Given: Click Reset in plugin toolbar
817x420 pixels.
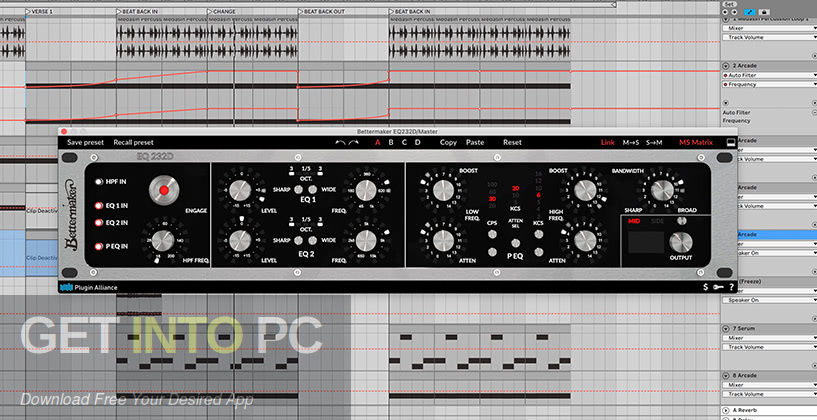Looking at the screenshot, I should [512, 142].
